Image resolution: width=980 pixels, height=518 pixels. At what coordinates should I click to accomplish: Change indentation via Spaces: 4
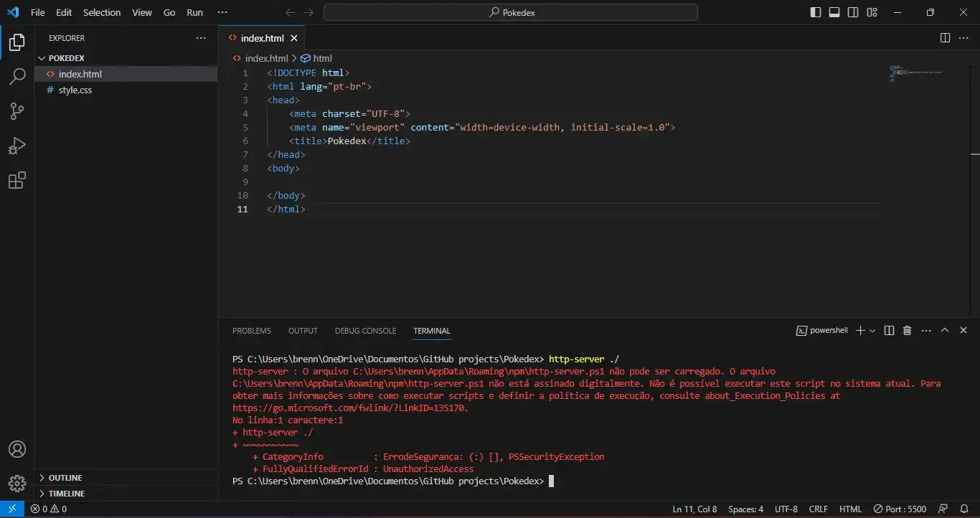click(x=745, y=509)
